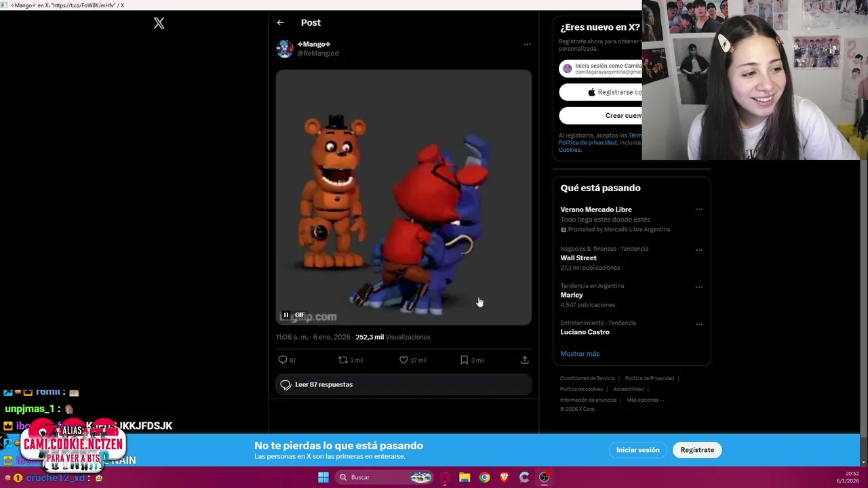
Task: Click Promoted by Mercado Libre Argentina label
Action: [615, 230]
